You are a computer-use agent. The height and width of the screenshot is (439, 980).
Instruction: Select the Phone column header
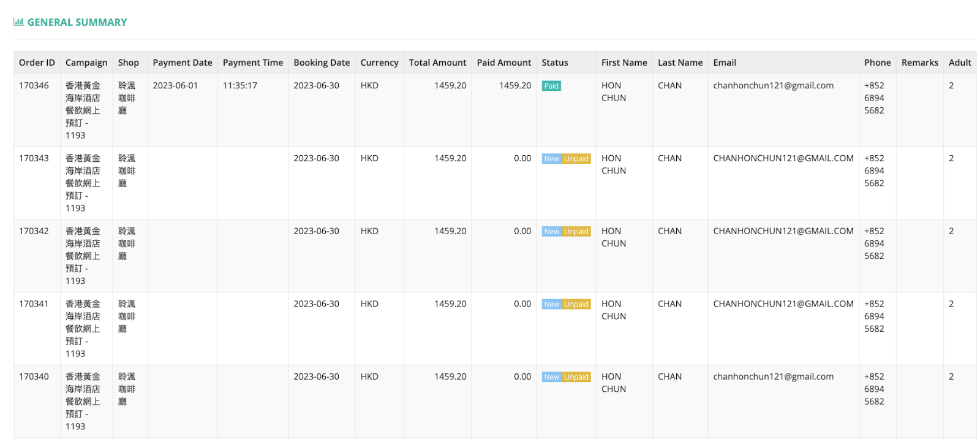pos(877,63)
